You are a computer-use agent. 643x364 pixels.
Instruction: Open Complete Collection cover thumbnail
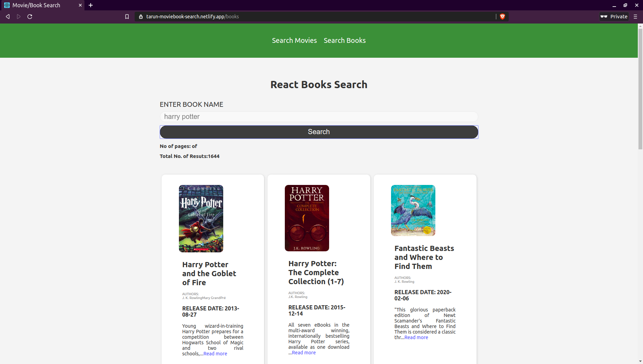pos(307,218)
